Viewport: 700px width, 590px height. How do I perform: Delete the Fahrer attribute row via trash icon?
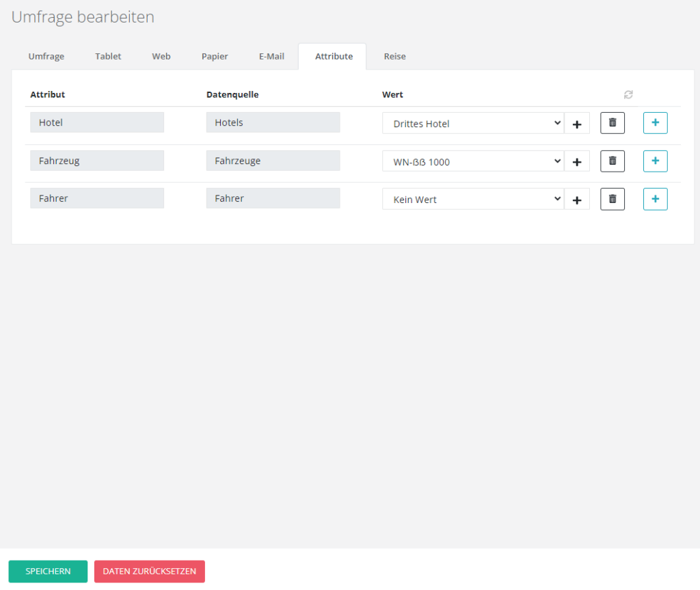pos(612,199)
